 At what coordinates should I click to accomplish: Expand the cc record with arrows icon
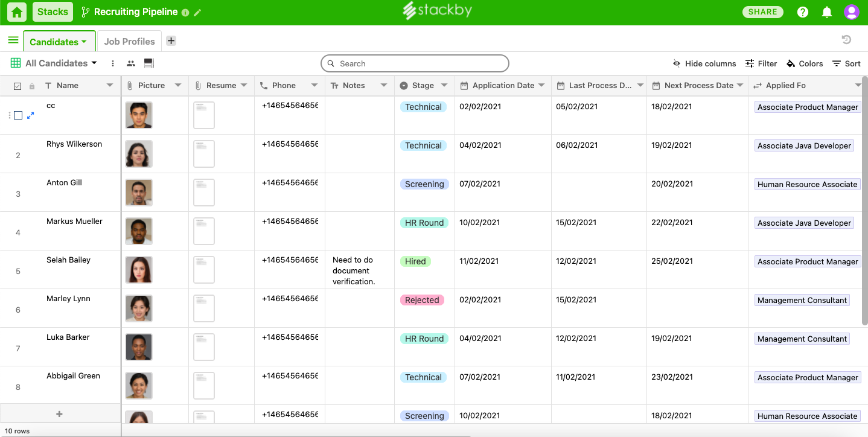(x=31, y=115)
